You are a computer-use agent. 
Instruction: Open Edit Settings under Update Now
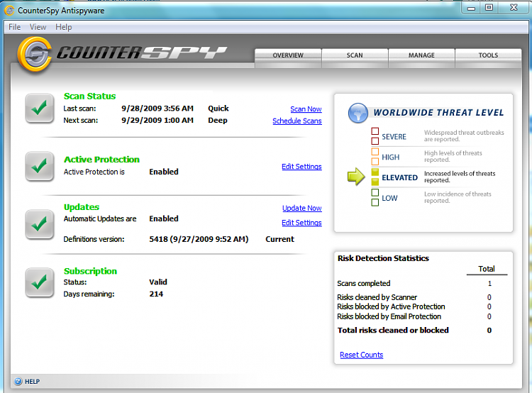(x=301, y=223)
